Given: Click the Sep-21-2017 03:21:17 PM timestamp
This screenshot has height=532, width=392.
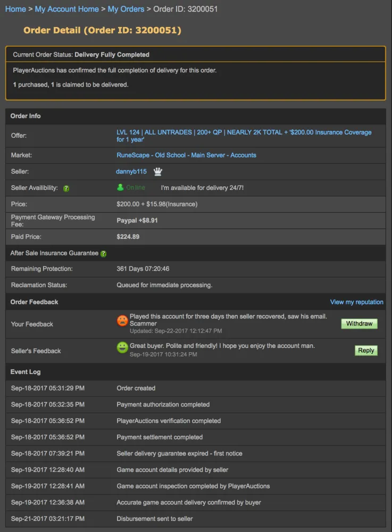Looking at the screenshot, I should pos(48,518).
